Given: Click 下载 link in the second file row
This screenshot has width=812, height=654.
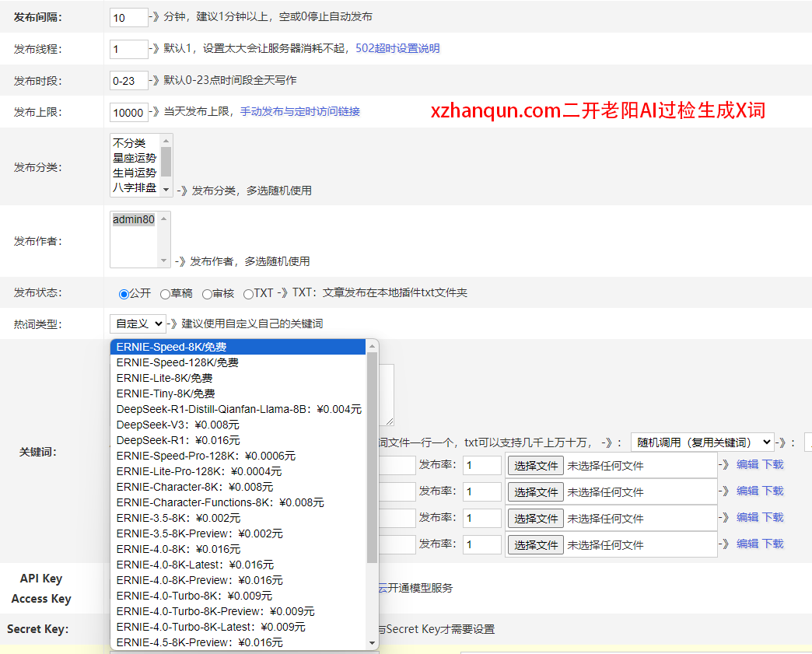Looking at the screenshot, I should point(772,491).
